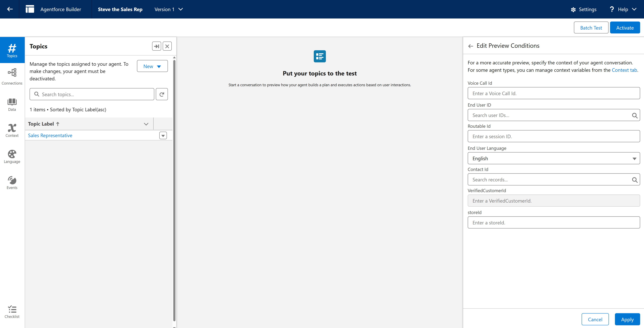The image size is (644, 328).
Task: Show actions for the Sales Representative row
Action: tap(163, 136)
